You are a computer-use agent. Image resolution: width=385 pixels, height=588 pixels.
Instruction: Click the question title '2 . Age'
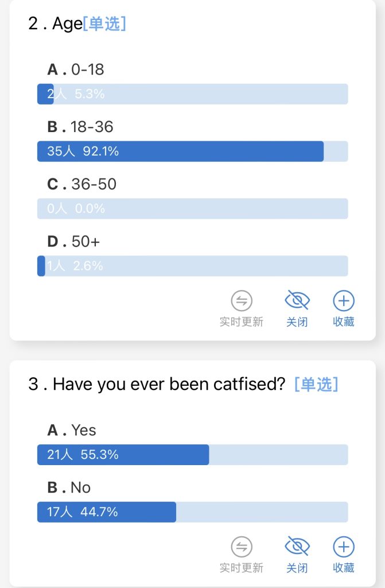pyautogui.click(x=55, y=24)
